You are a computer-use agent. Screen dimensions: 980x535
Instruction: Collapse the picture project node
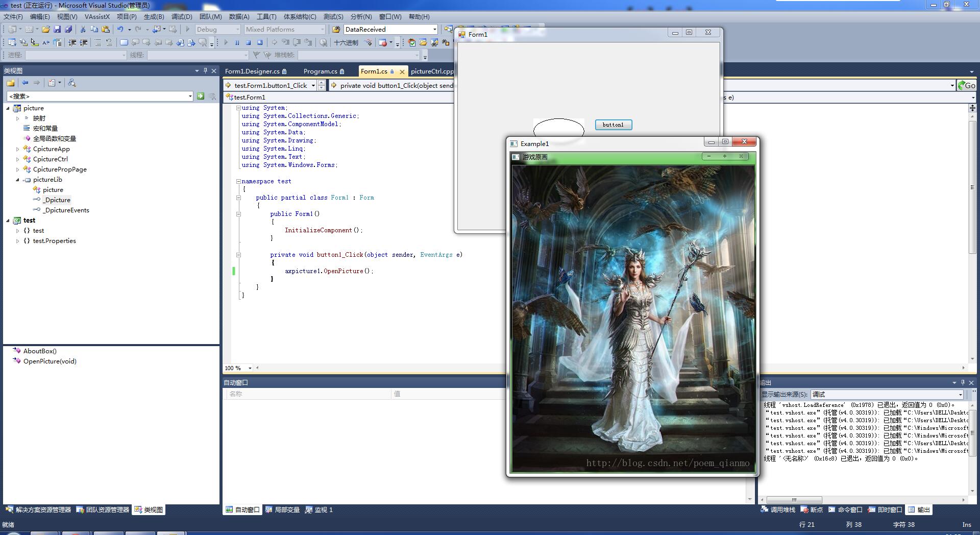8,108
